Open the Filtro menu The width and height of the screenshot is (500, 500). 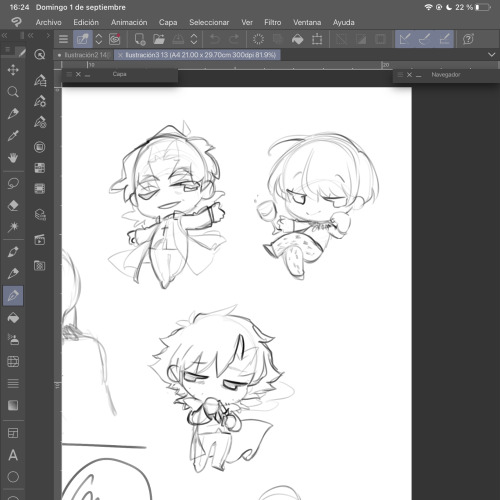point(272,22)
